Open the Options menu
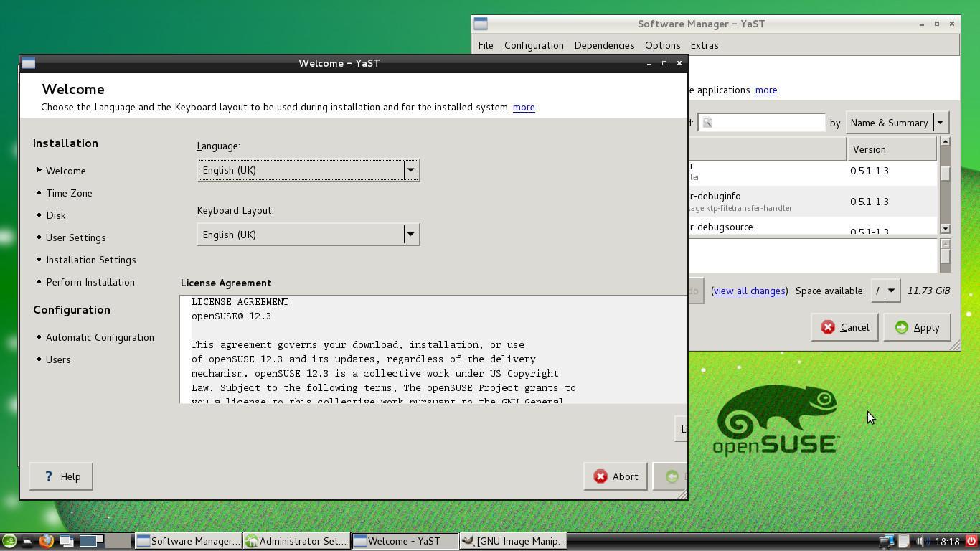 pos(662,45)
